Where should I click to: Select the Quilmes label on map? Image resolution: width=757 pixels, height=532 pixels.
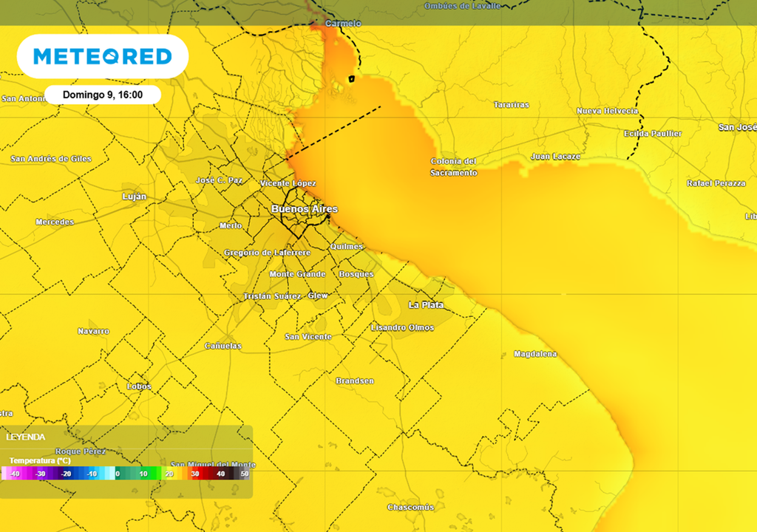[x=347, y=246]
